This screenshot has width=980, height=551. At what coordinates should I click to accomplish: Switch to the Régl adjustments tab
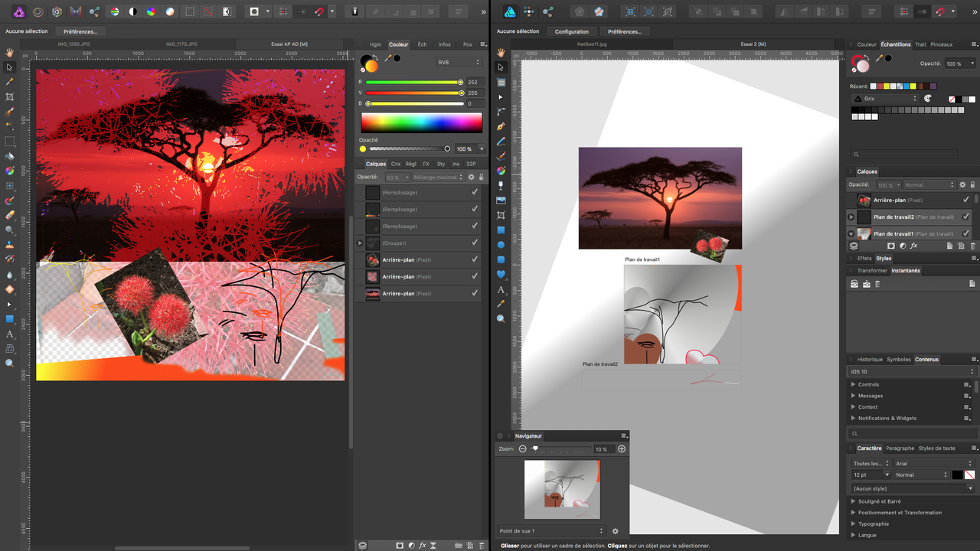point(410,164)
